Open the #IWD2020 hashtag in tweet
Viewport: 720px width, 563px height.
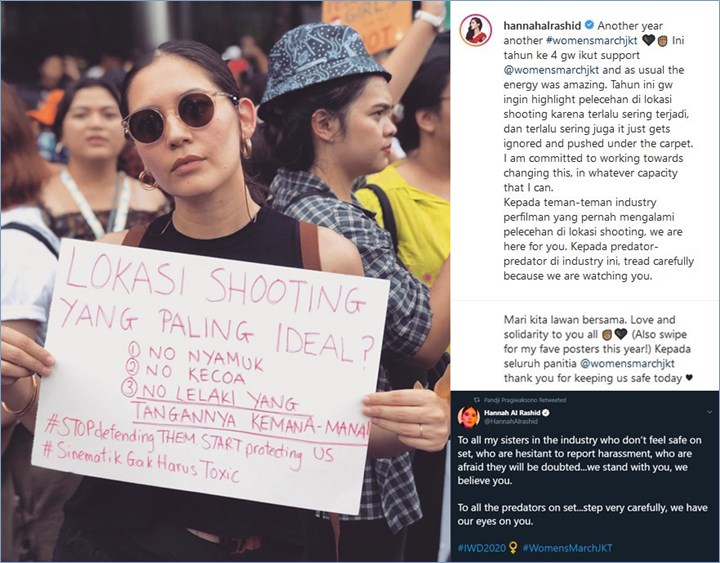coord(482,548)
